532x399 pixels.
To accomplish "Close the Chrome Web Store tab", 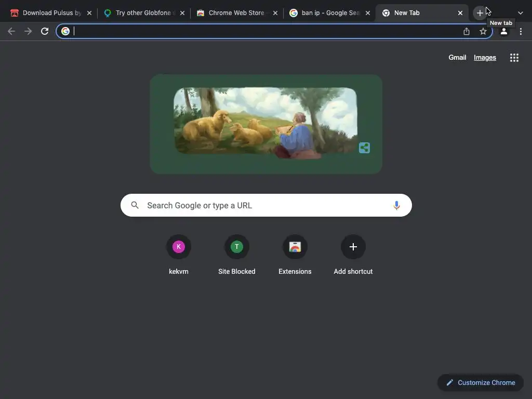I will pos(275,13).
